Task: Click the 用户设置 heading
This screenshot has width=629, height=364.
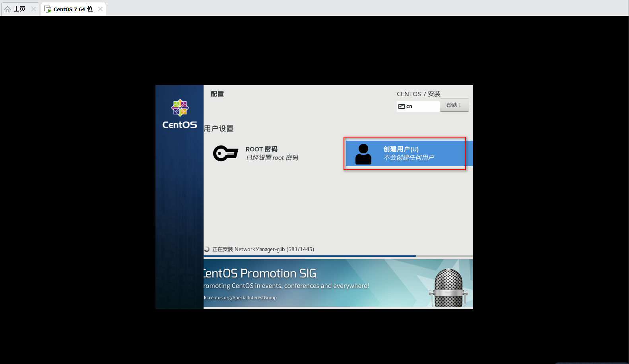Action: [x=219, y=128]
